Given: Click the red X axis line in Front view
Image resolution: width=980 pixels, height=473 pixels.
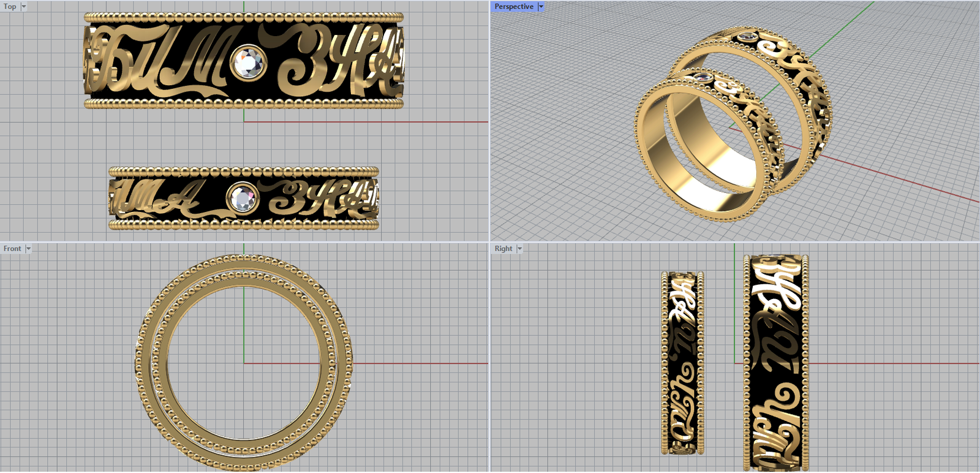Looking at the screenshot, I should (x=417, y=363).
